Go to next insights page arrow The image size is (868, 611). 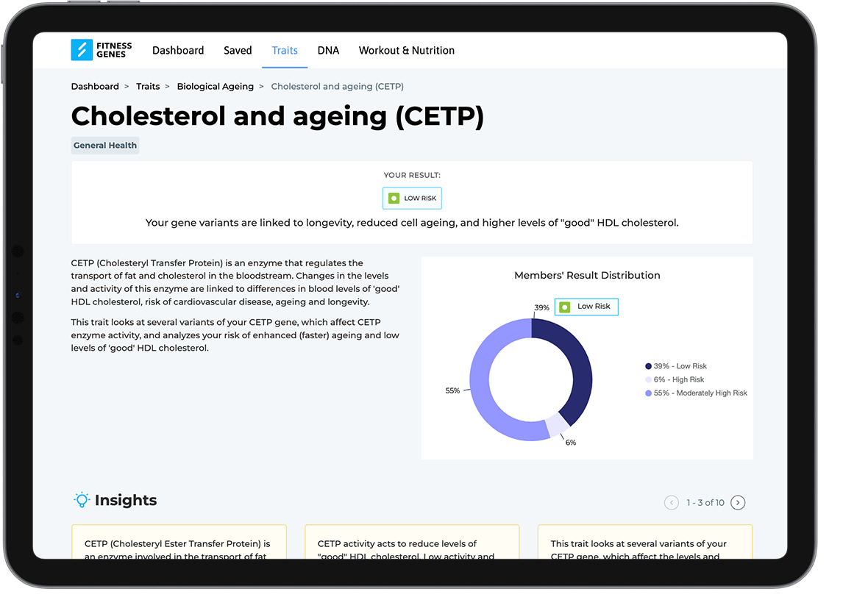(738, 503)
